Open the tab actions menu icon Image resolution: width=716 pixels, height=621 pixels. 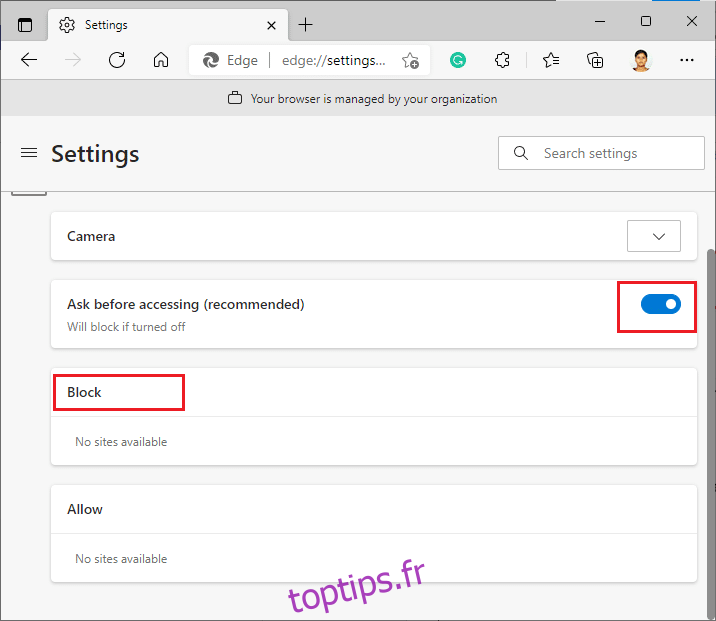(x=25, y=25)
